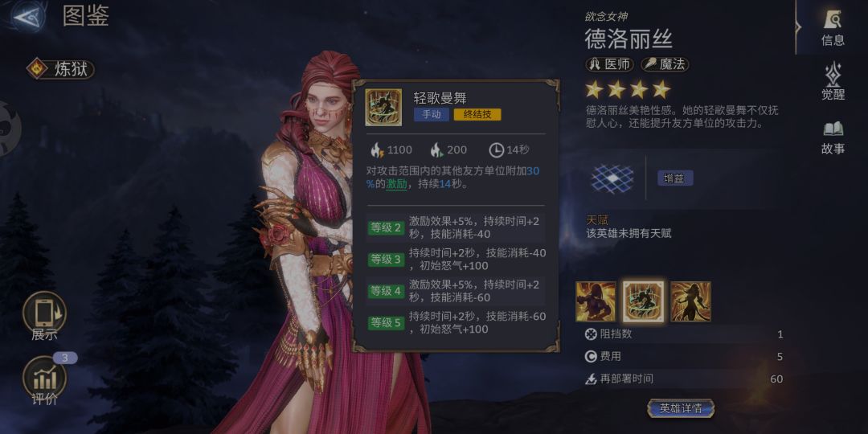868x434 pixels.
Task: Open the 信息 info tab icon
Action: [x=833, y=27]
